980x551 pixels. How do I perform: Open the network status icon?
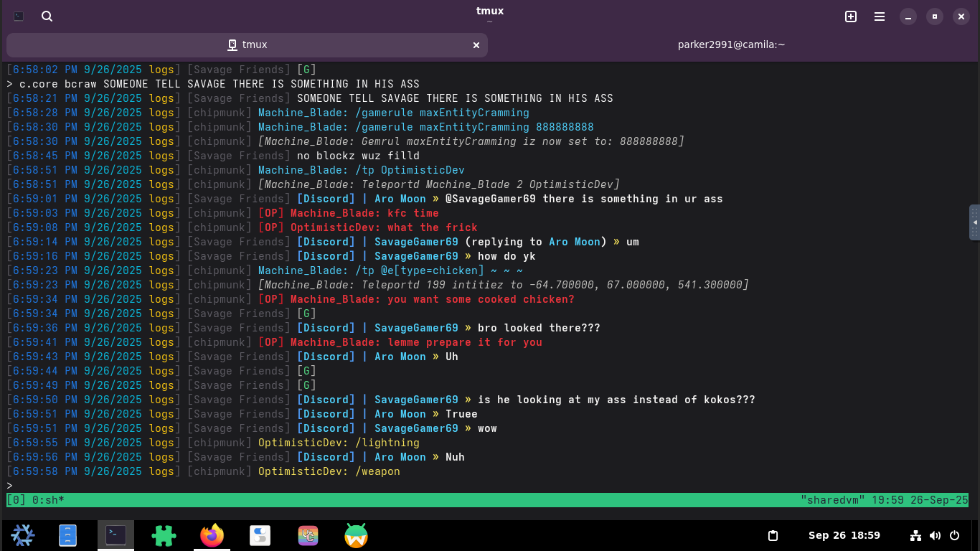coord(915,535)
